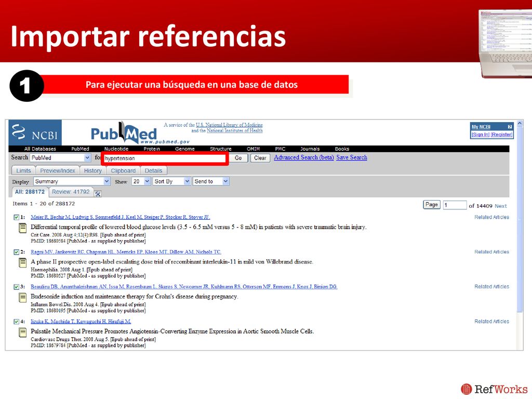Screen dimensions: 532x399
Task: Open the Send to dropdown
Action: click(211, 181)
